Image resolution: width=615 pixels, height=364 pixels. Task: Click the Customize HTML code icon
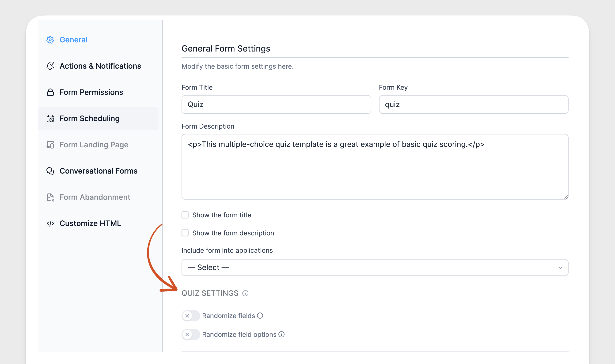pyautogui.click(x=50, y=223)
